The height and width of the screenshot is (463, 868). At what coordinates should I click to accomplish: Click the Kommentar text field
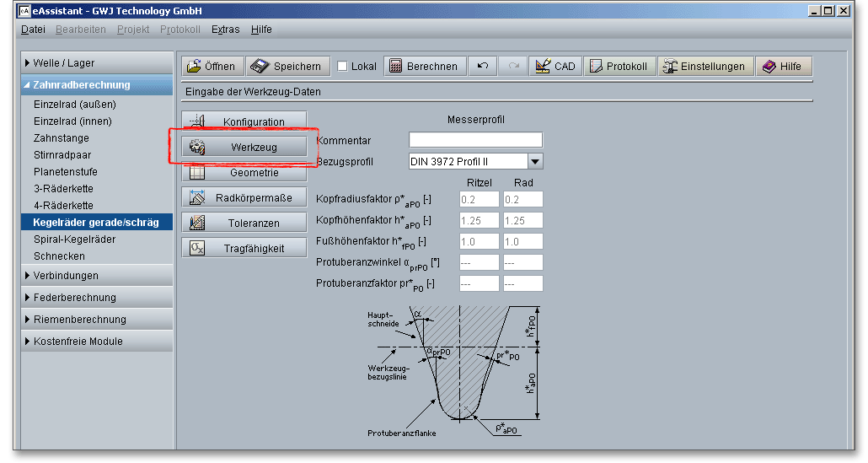click(475, 140)
